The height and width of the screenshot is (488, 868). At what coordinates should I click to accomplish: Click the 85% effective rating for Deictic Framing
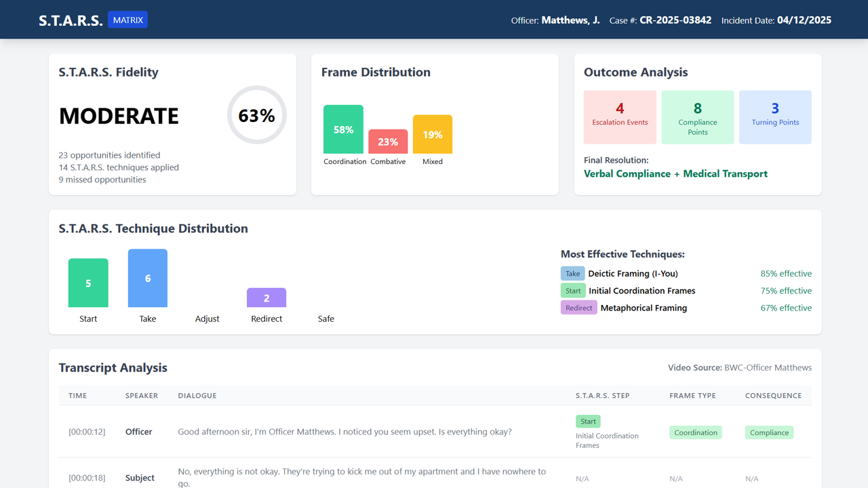click(x=786, y=273)
